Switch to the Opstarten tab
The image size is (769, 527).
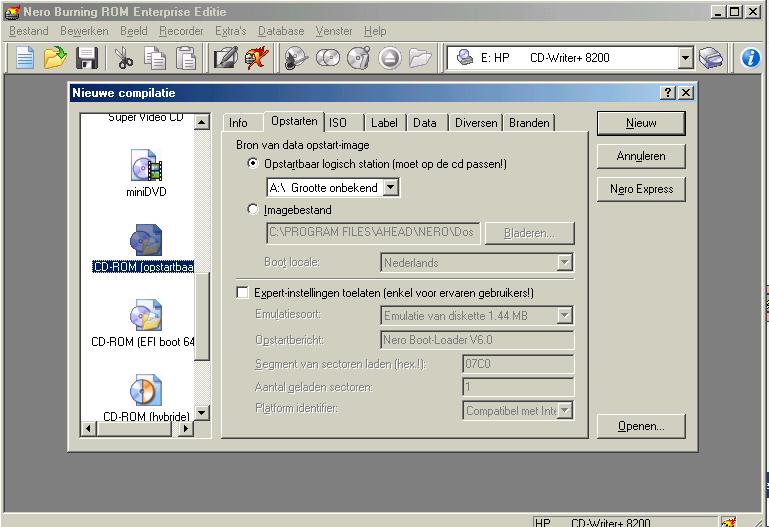294,121
